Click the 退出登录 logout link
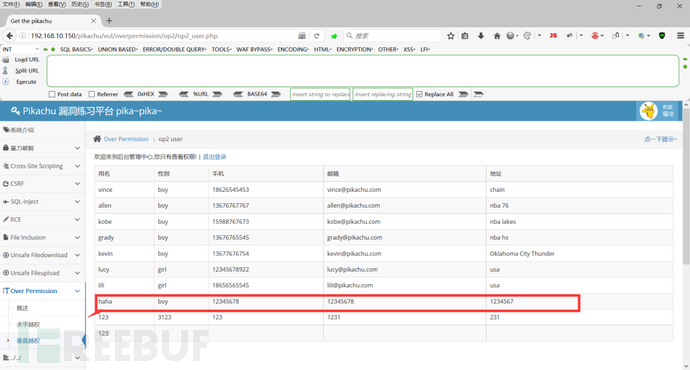Image resolution: width=690 pixels, height=370 pixels. point(214,157)
